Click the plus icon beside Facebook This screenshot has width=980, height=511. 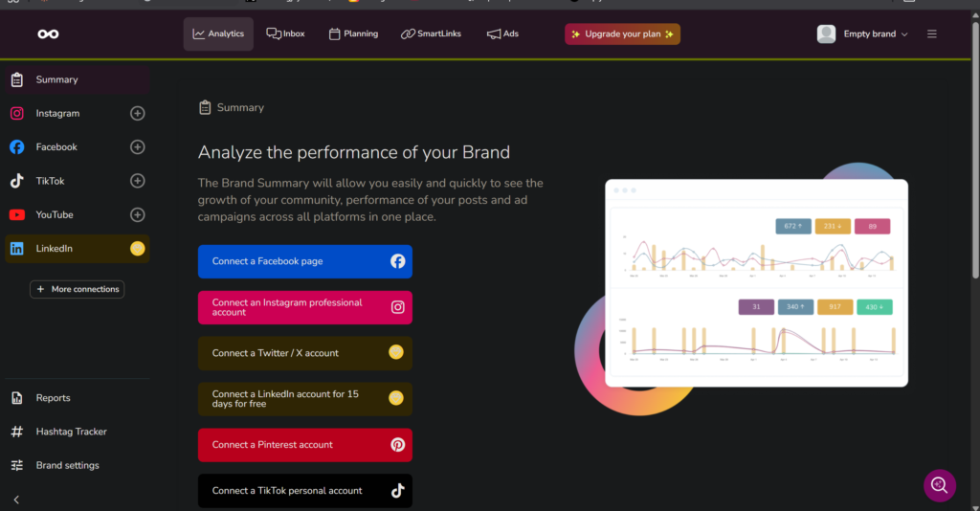[137, 147]
